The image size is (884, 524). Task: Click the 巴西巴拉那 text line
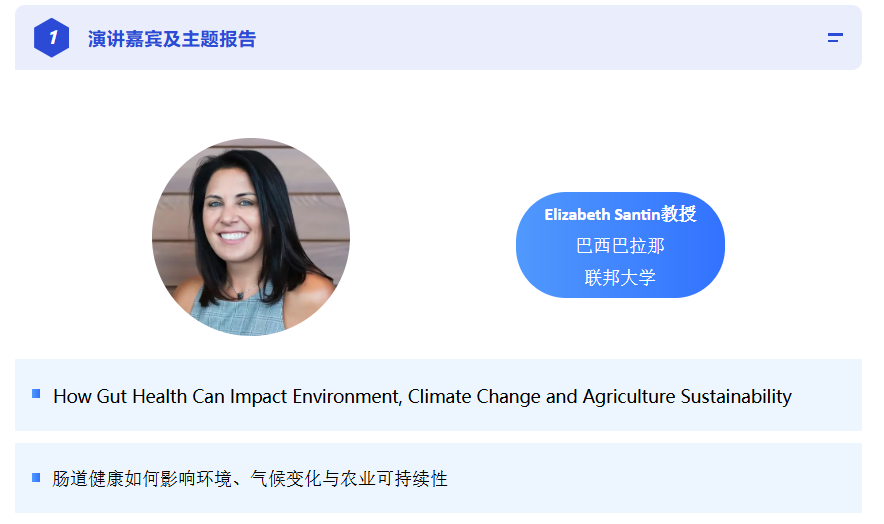tap(620, 246)
